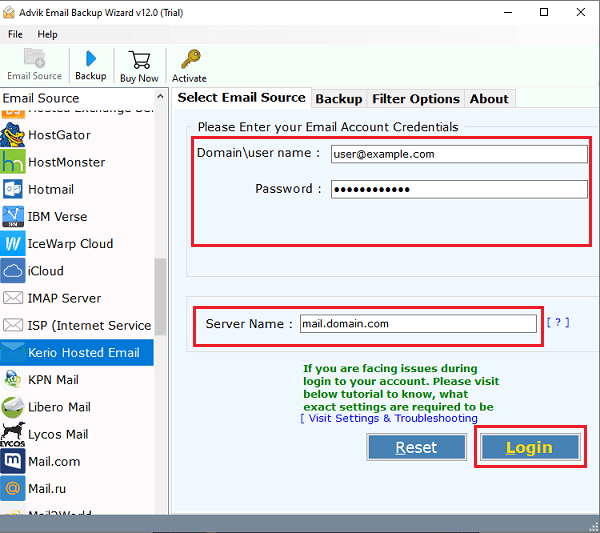Select the Mail.ru at-sign icon
This screenshot has height=533, width=600.
[13, 488]
